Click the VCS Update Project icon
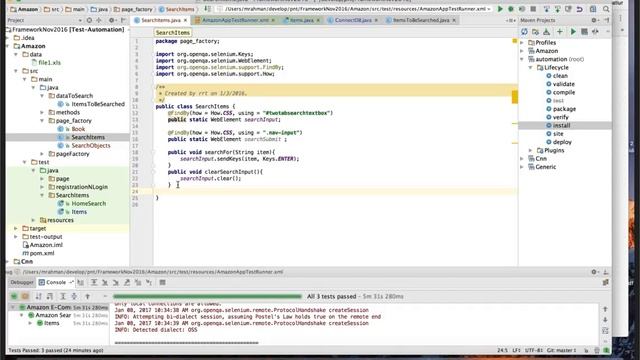This screenshot has height=360, width=640. click(547, 9)
